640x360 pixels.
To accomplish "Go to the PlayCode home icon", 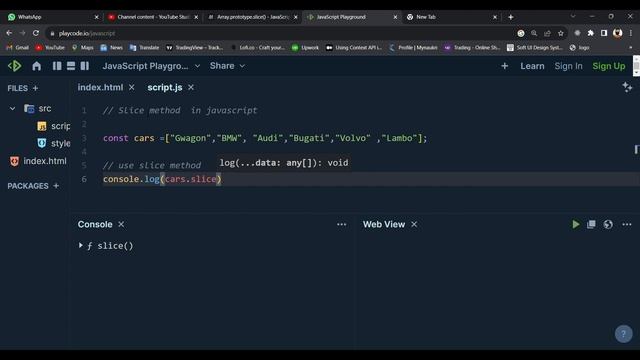I will coord(36,66).
